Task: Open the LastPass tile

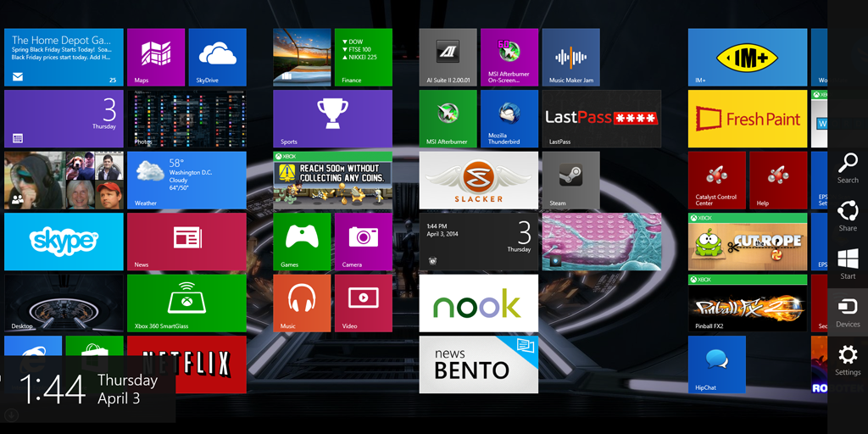Action: point(602,119)
